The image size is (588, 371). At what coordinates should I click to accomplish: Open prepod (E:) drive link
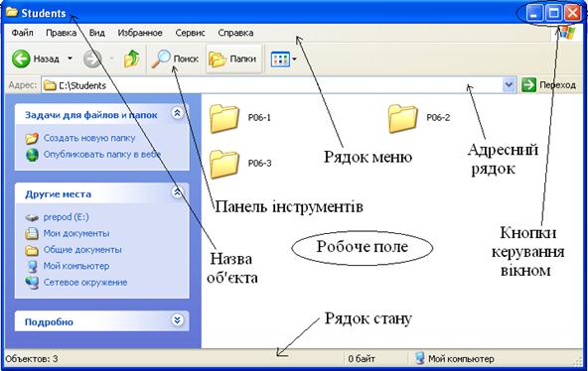point(66,217)
